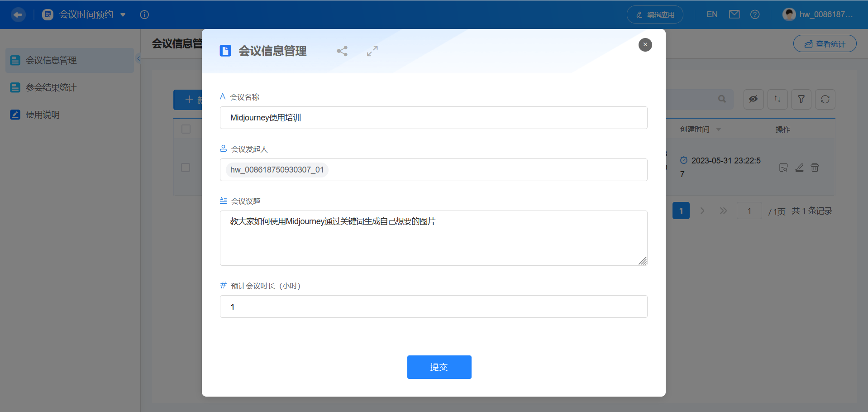Refresh the records table
868x412 pixels.
pyautogui.click(x=825, y=99)
